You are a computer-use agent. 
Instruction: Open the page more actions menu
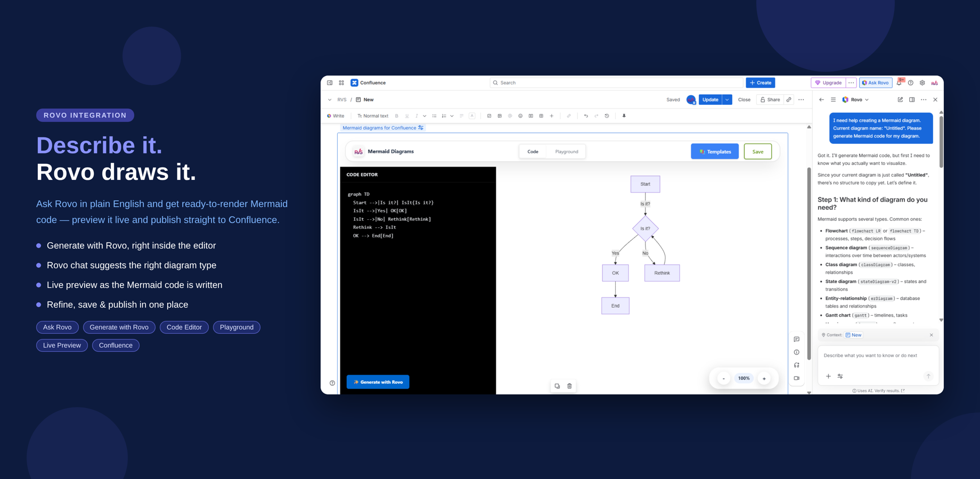(x=801, y=100)
